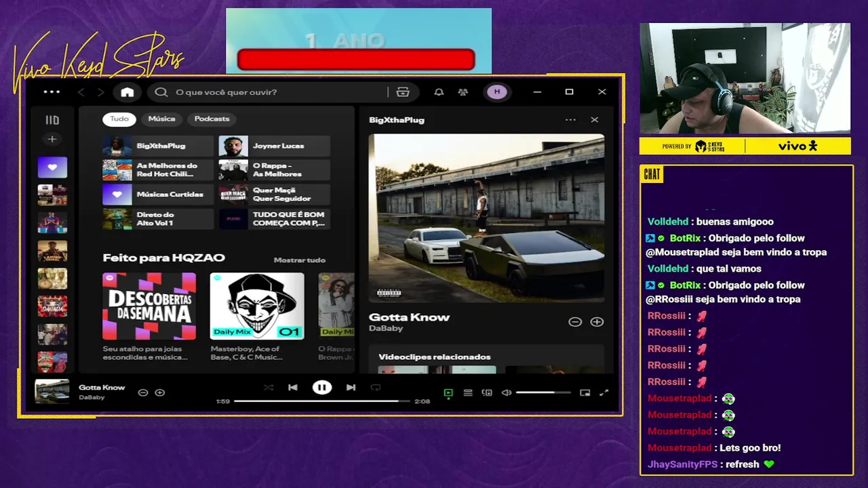Open the notifications bell
The height and width of the screenshot is (488, 868).
pyautogui.click(x=439, y=92)
